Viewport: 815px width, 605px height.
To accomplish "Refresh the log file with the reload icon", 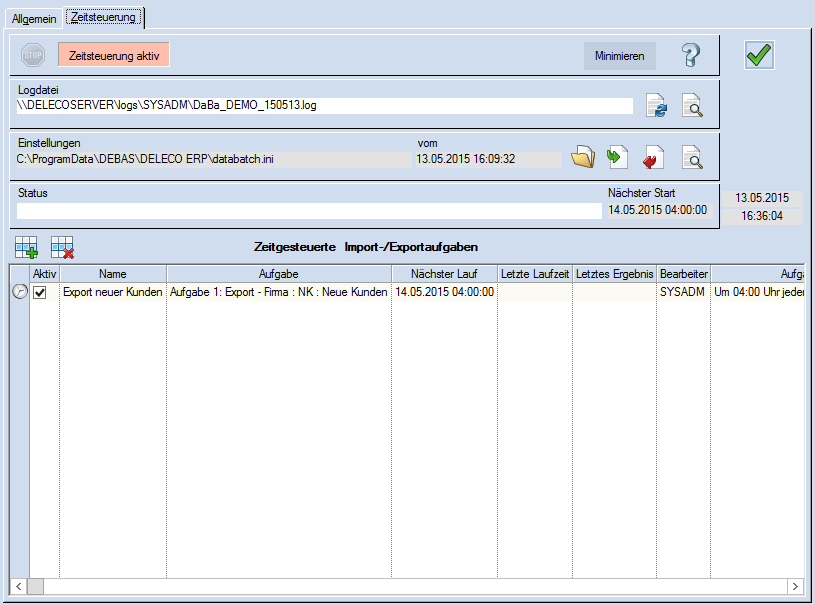I will click(x=656, y=105).
